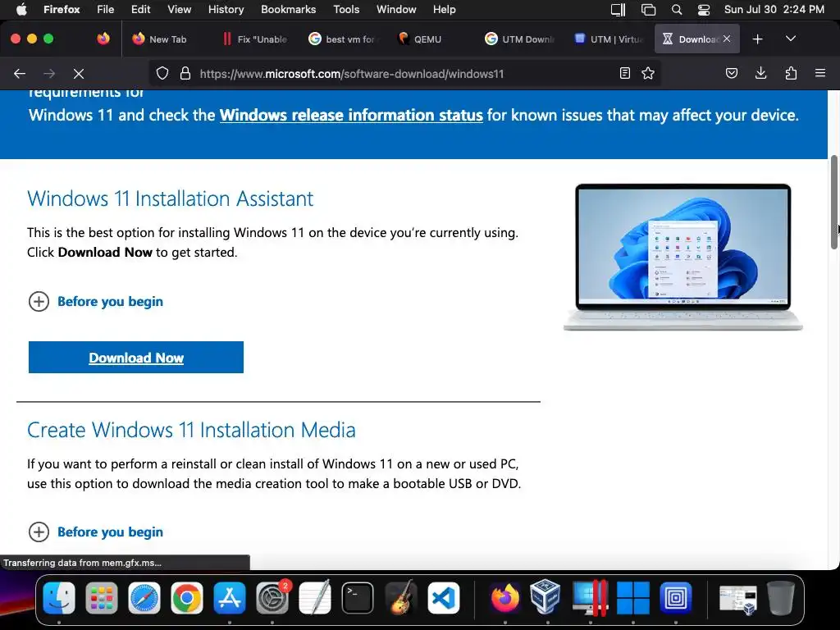
Task: Show site security padlock info
Action: coord(185,73)
